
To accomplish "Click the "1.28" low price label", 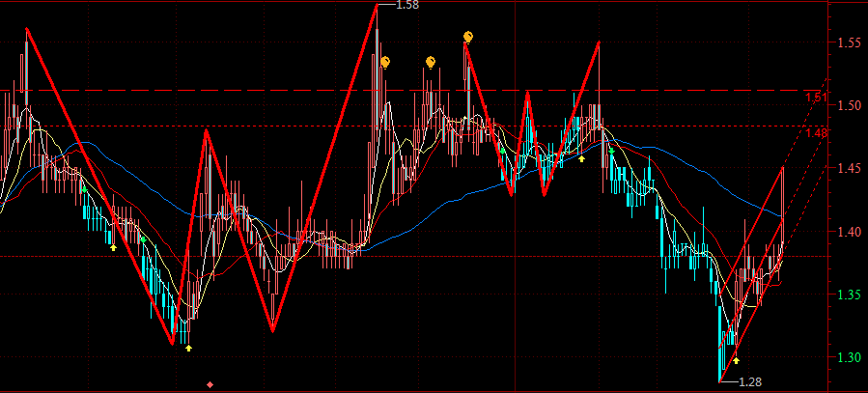I will coord(750,382).
